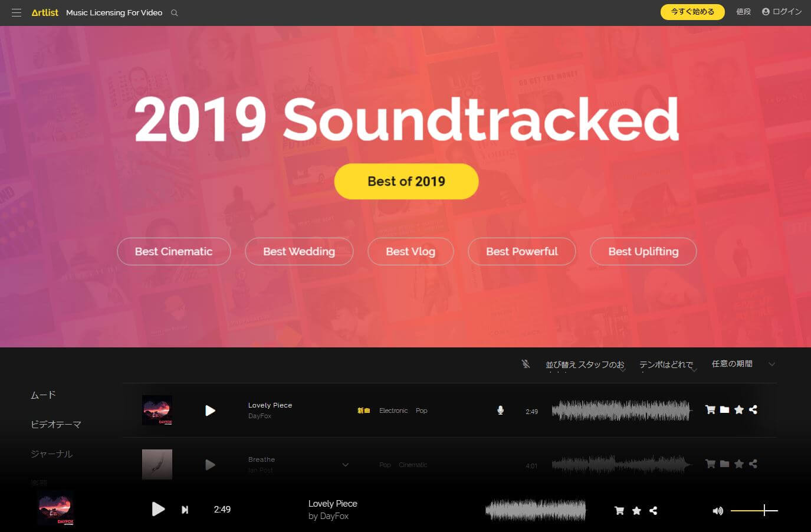
Task: Add Lovely Piece to cart in track row
Action: (x=710, y=410)
